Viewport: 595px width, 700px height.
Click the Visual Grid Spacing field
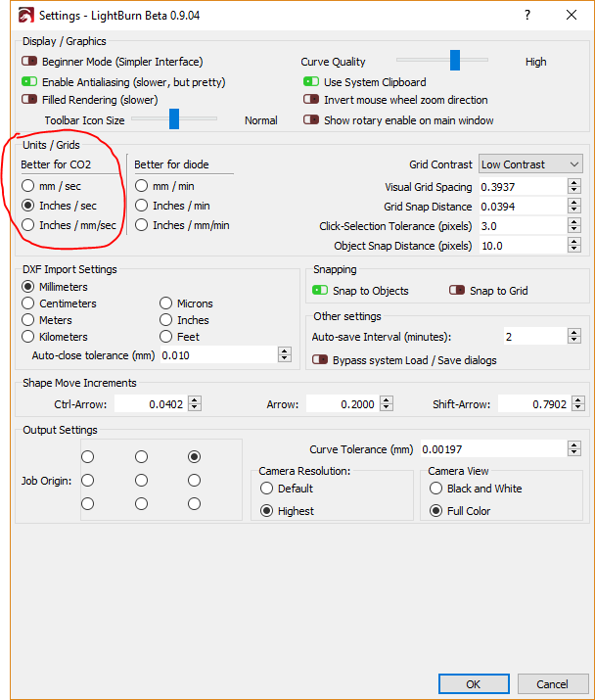524,187
